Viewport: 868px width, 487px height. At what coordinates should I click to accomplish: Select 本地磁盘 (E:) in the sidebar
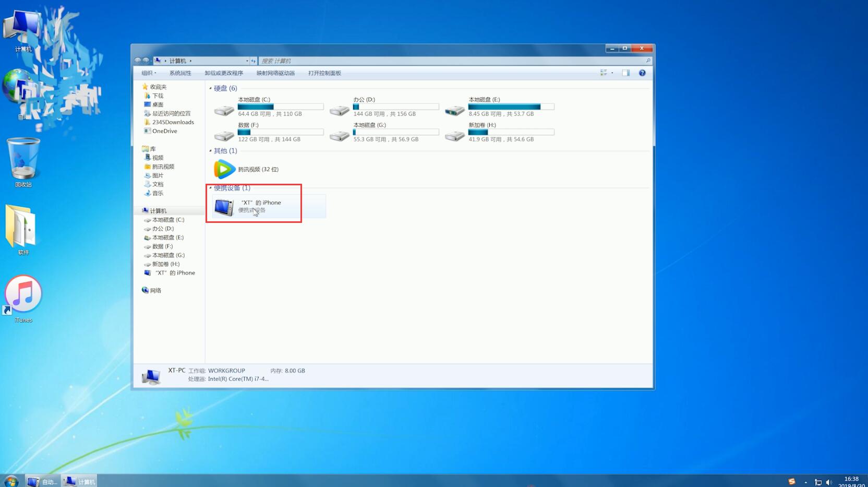pyautogui.click(x=168, y=237)
